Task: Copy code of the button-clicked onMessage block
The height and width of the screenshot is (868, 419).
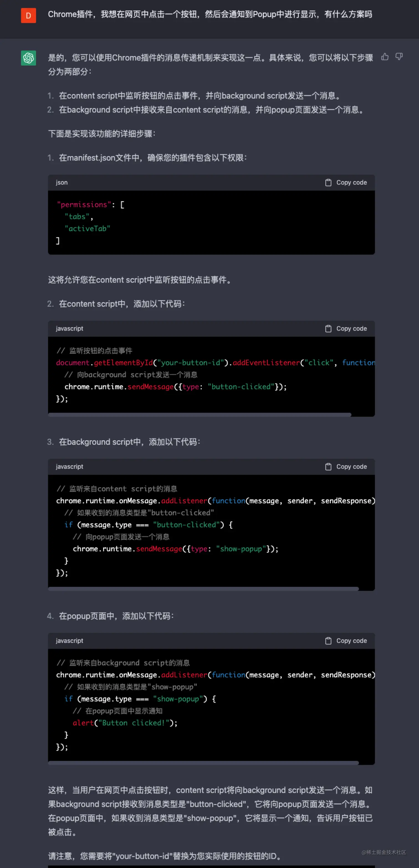Action: click(x=346, y=467)
